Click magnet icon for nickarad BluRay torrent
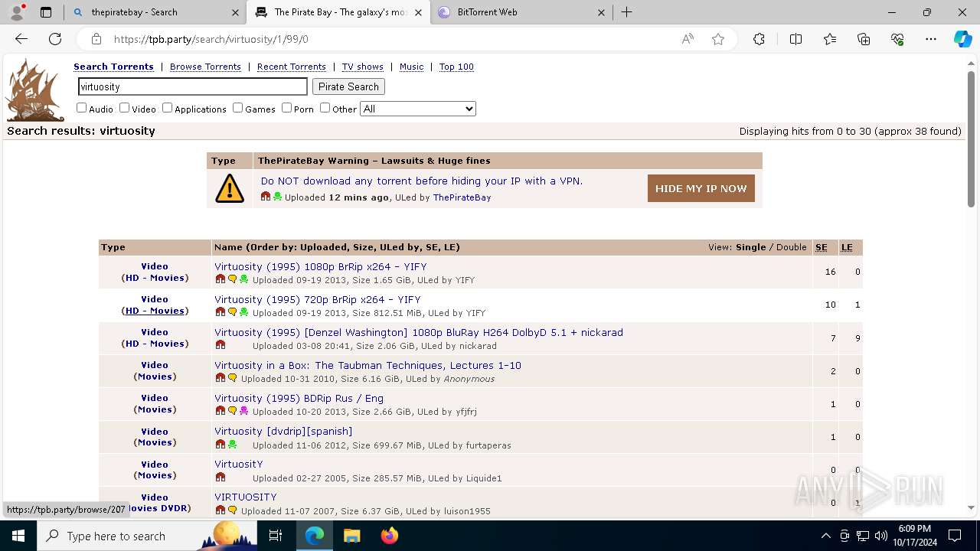The height and width of the screenshot is (551, 980). [x=220, y=345]
